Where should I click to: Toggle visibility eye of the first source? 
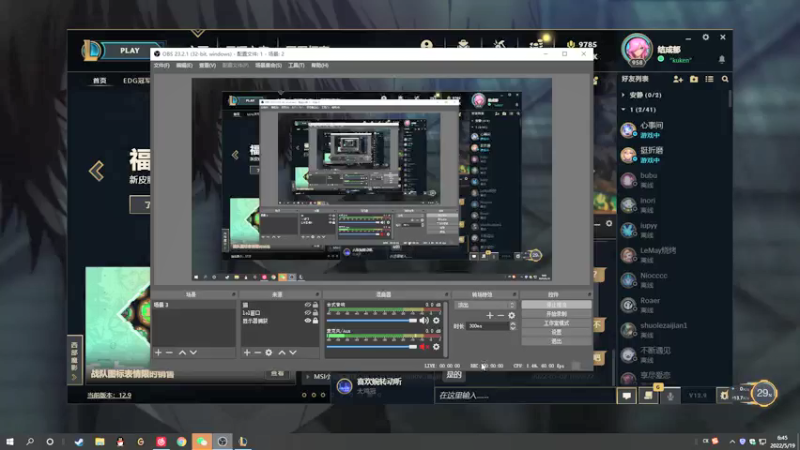tap(308, 305)
